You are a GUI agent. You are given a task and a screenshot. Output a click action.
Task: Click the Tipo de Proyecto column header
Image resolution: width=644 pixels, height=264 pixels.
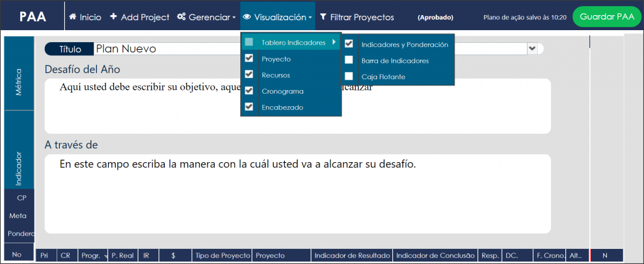tap(221, 255)
